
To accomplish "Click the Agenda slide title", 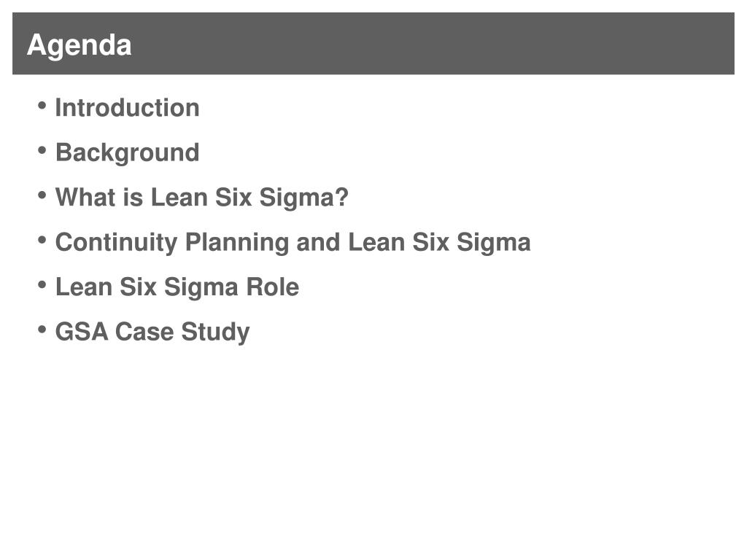I will tap(79, 46).
